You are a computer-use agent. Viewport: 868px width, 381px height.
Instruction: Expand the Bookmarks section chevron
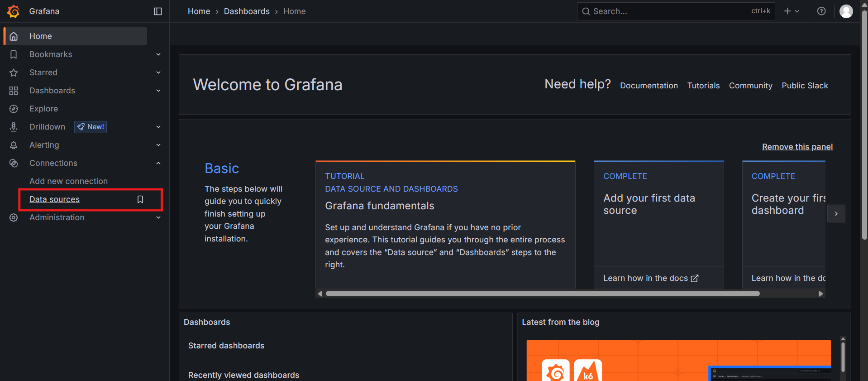pyautogui.click(x=158, y=54)
